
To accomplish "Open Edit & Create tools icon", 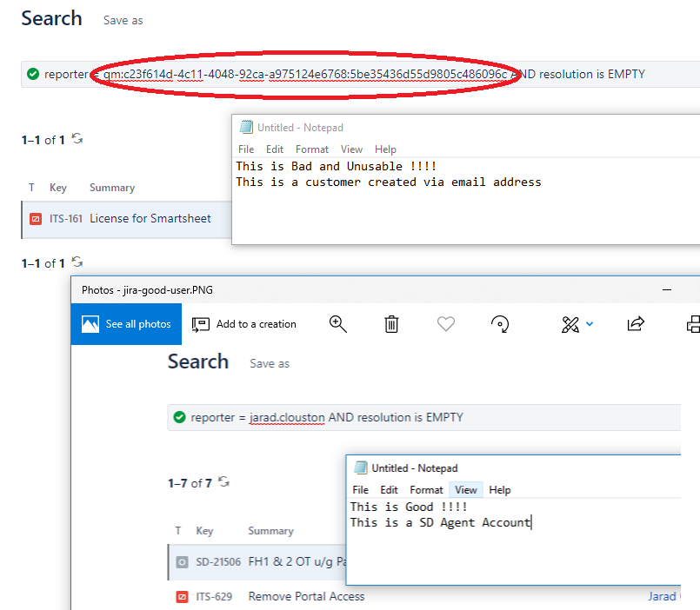I will click(570, 324).
